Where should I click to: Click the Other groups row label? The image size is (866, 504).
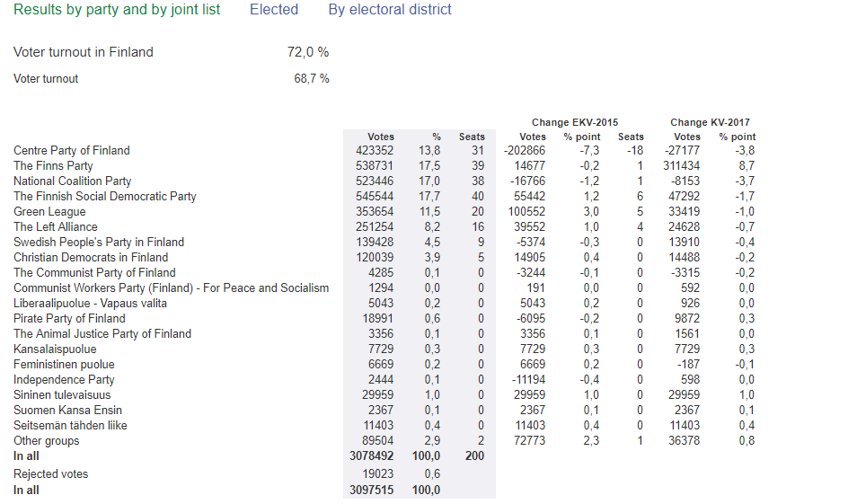46,441
